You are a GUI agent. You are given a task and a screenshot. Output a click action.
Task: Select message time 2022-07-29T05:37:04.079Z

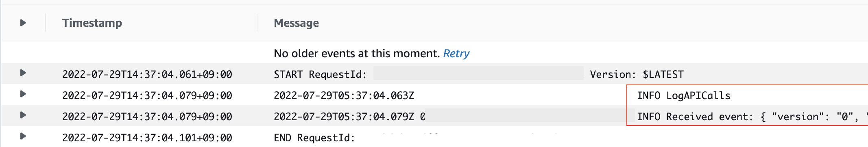344,117
